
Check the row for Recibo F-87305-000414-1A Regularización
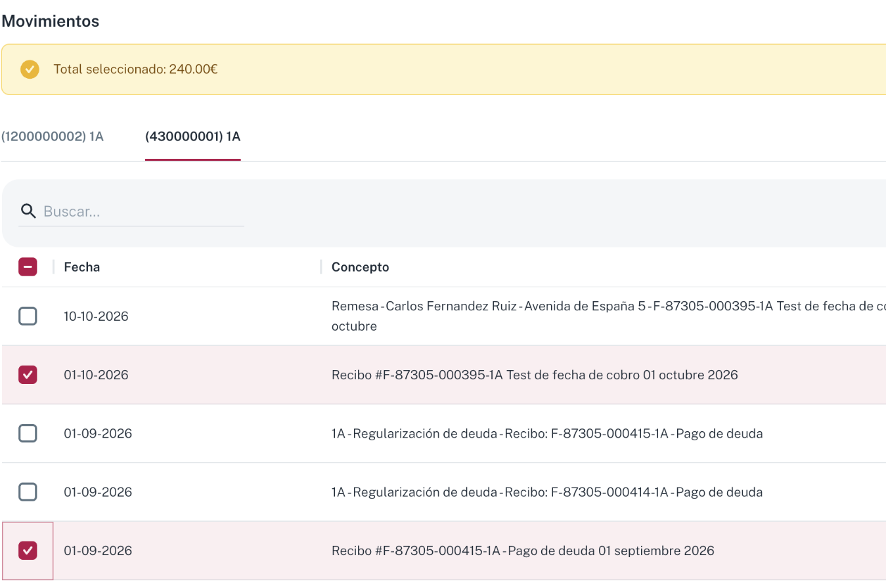point(28,492)
